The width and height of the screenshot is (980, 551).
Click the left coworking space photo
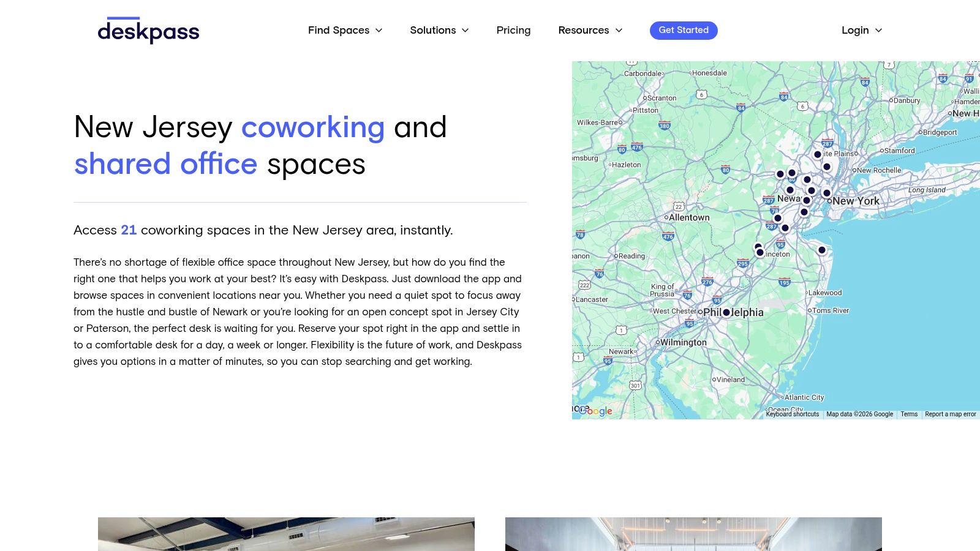click(285, 534)
